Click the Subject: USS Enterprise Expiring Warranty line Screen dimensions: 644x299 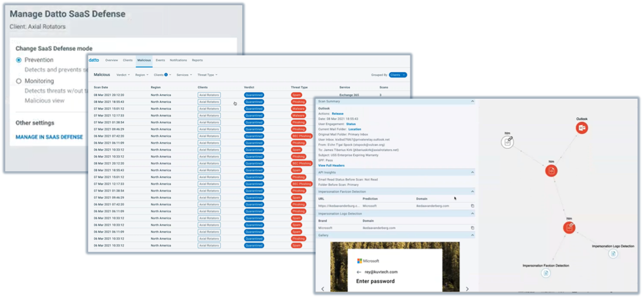click(x=348, y=155)
